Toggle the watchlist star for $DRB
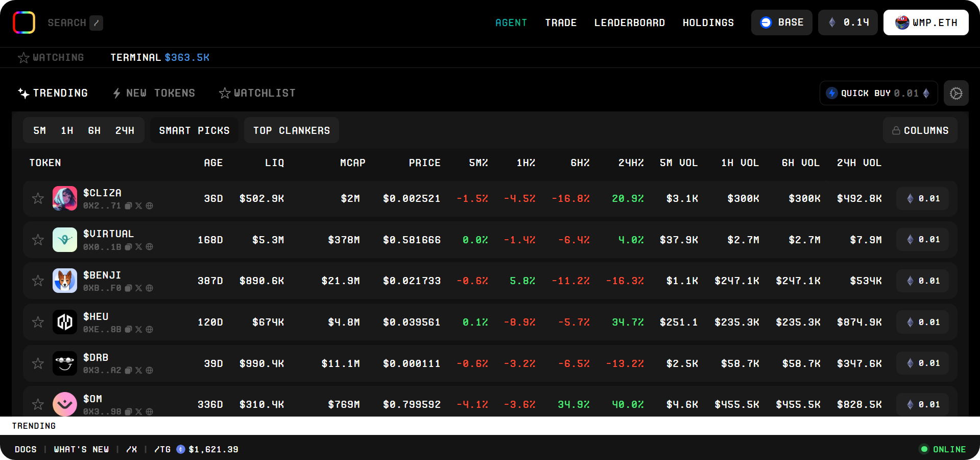Image resolution: width=980 pixels, height=460 pixels. click(38, 363)
